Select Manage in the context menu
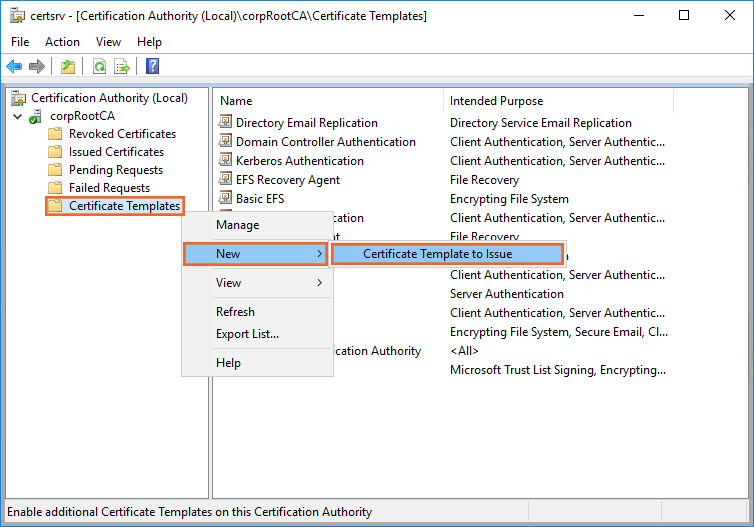754x527 pixels. tap(237, 225)
